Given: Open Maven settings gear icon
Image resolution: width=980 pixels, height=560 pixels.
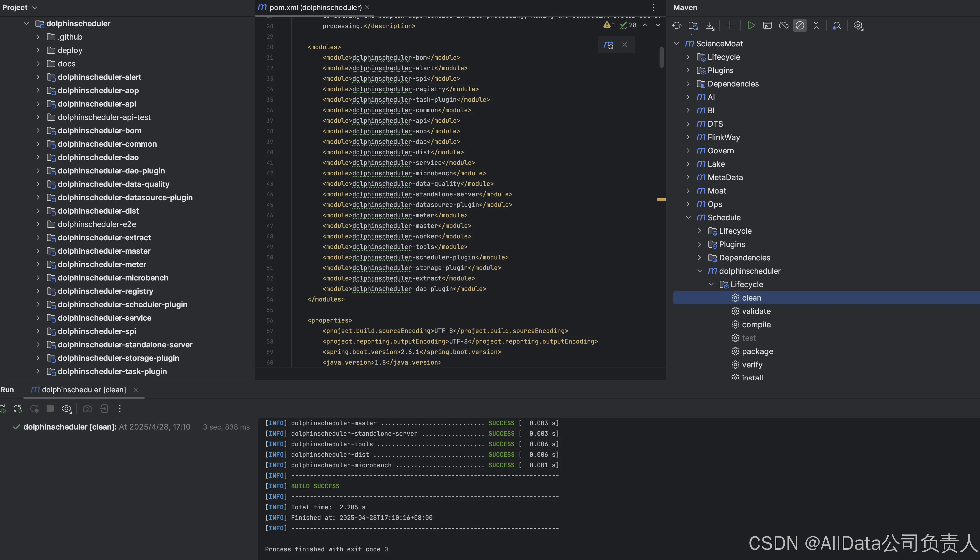Looking at the screenshot, I should (858, 25).
